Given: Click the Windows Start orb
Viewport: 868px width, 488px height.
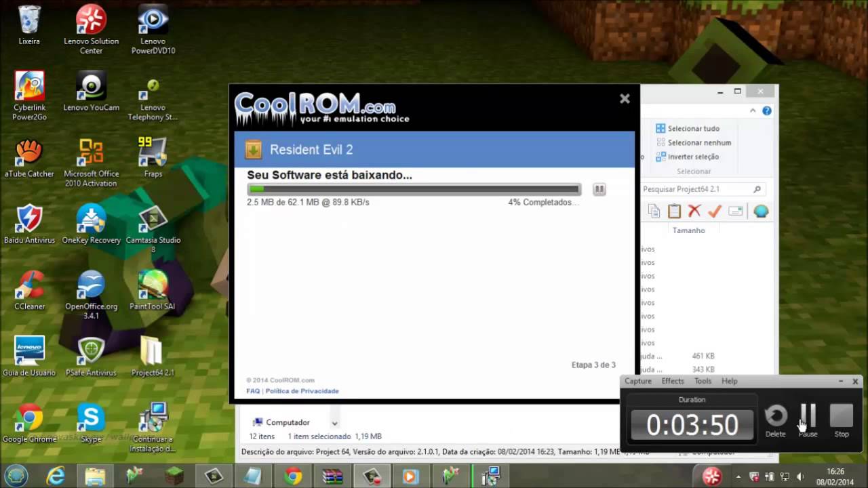Looking at the screenshot, I should coord(16,475).
